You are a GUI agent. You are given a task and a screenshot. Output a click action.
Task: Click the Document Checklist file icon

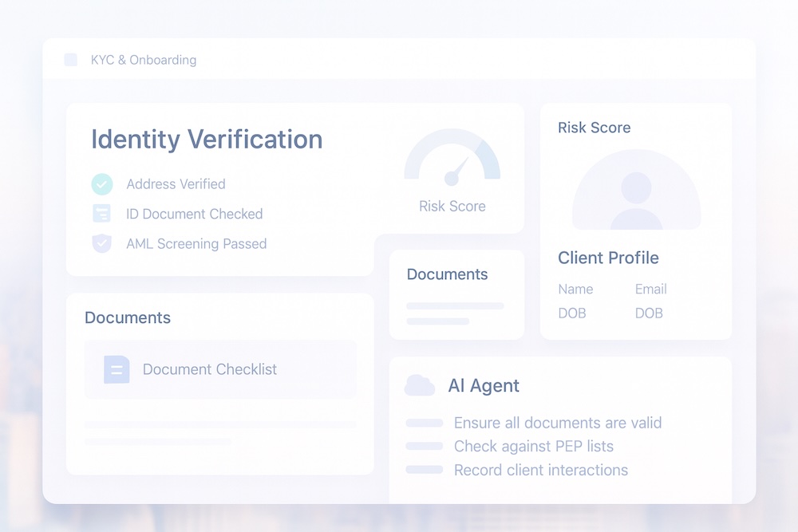click(x=117, y=369)
